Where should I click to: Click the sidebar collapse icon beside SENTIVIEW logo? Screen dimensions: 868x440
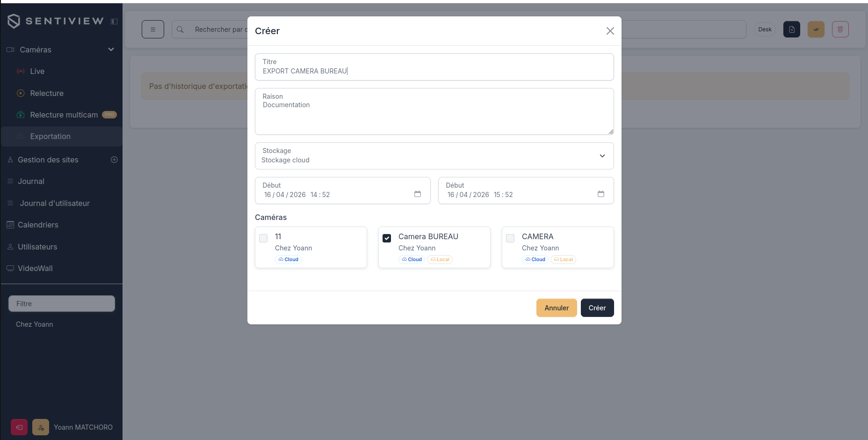pos(114,22)
